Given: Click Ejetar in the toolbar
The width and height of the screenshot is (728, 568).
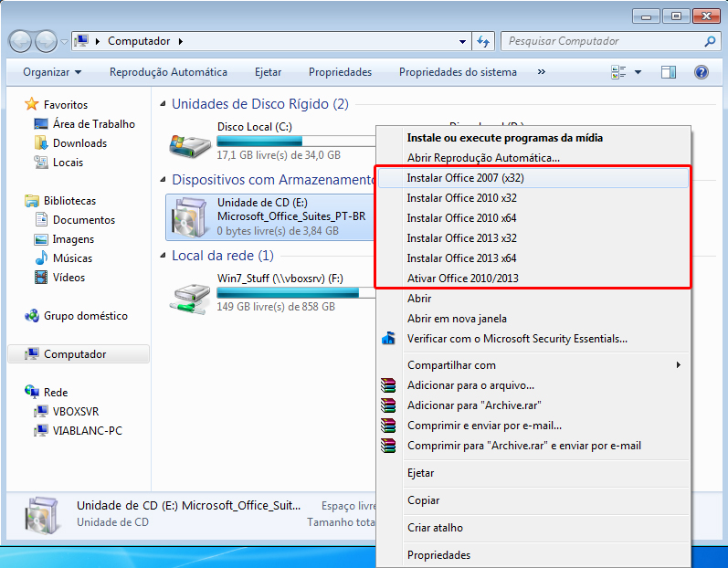Looking at the screenshot, I should (268, 72).
